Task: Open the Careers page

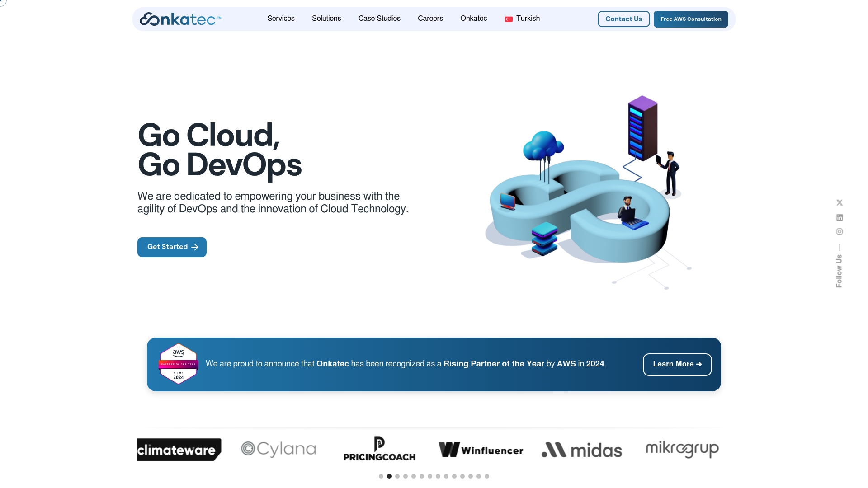Action: coord(430,19)
